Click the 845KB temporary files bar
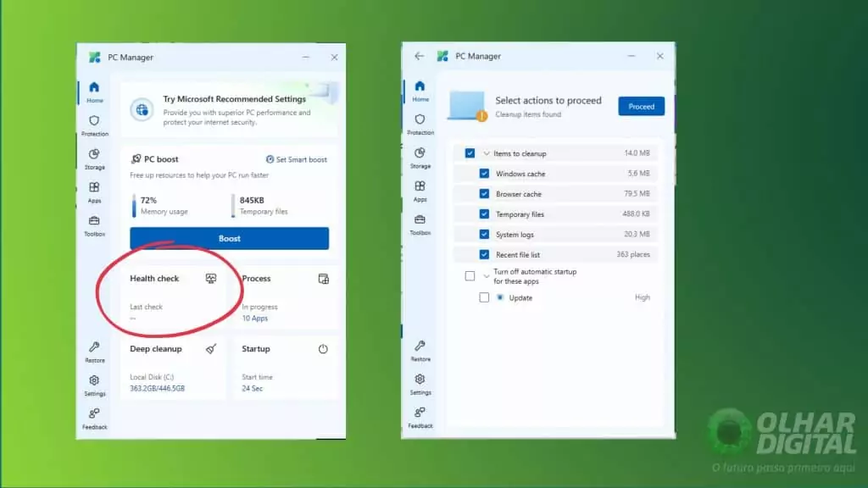 click(x=233, y=206)
